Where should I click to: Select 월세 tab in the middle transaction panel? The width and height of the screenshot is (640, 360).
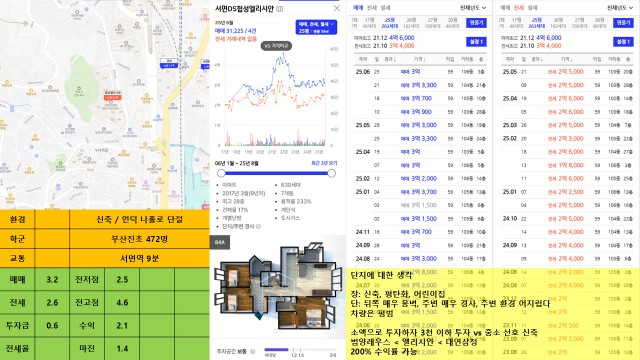click(x=385, y=8)
